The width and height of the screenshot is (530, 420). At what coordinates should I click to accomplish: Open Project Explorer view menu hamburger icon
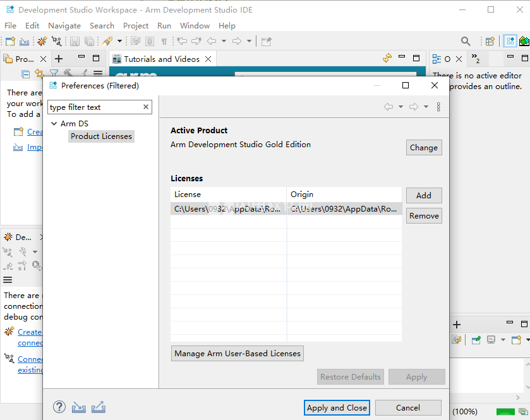(x=98, y=73)
